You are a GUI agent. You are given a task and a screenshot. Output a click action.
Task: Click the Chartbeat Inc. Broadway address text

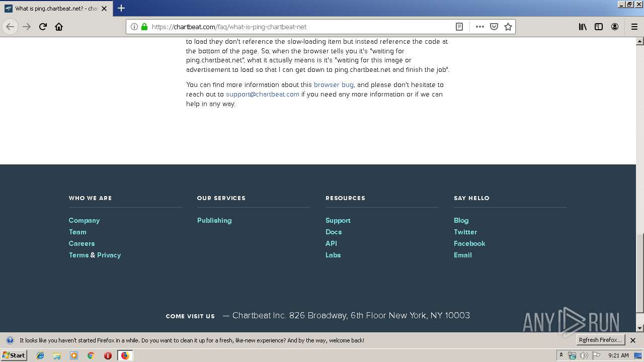click(351, 315)
